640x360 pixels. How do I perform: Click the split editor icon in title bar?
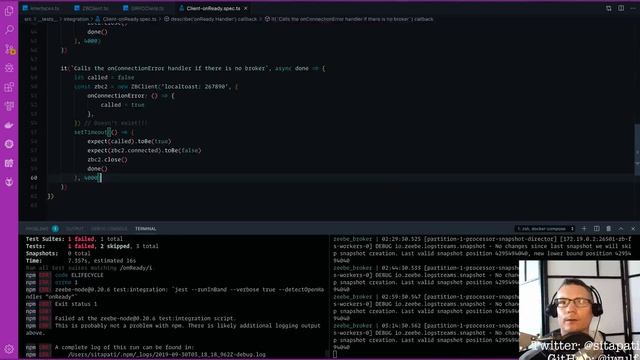pyautogui.click(x=621, y=8)
